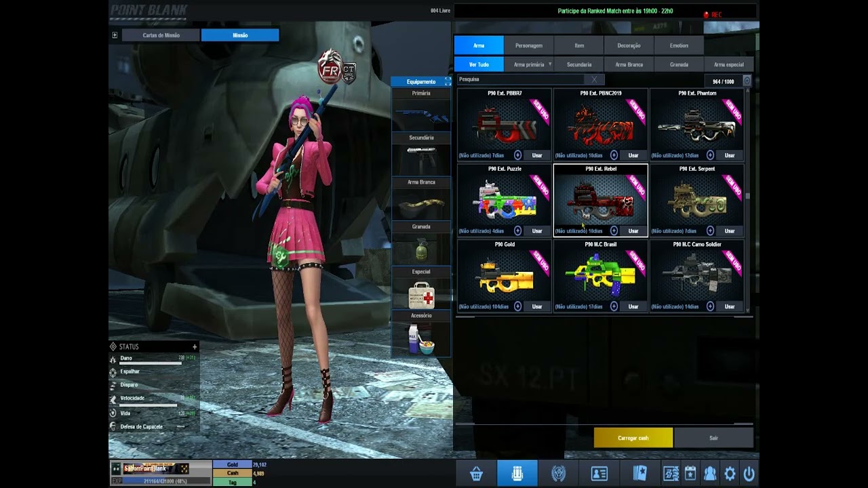
Task: Switch to the Personagem tab
Action: pyautogui.click(x=529, y=45)
